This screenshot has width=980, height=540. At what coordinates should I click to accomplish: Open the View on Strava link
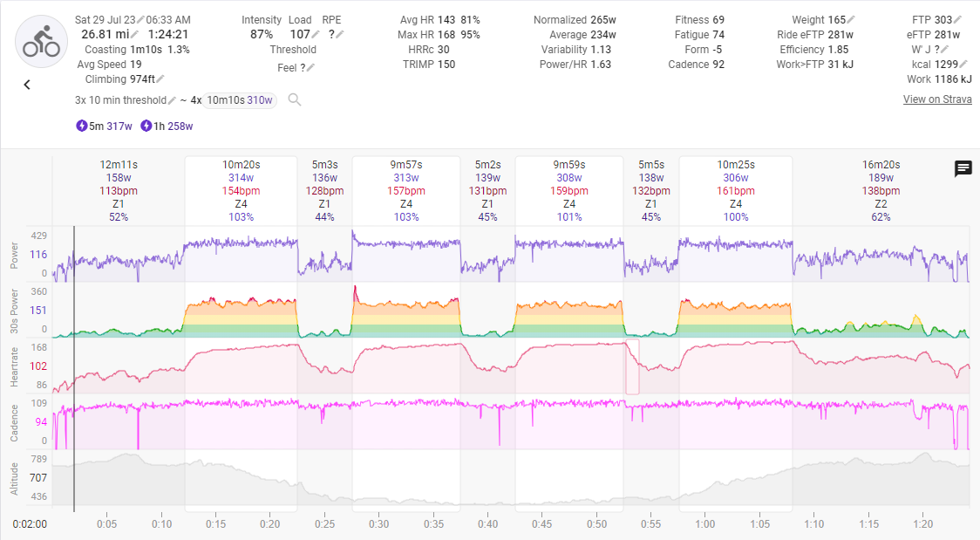937,99
